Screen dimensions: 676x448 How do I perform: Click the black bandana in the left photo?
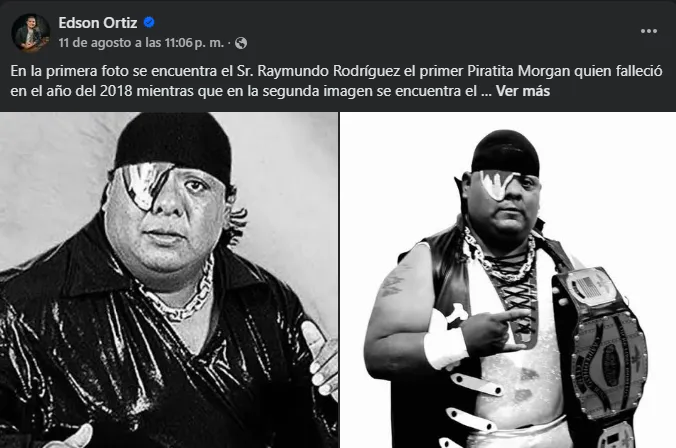pyautogui.click(x=173, y=144)
